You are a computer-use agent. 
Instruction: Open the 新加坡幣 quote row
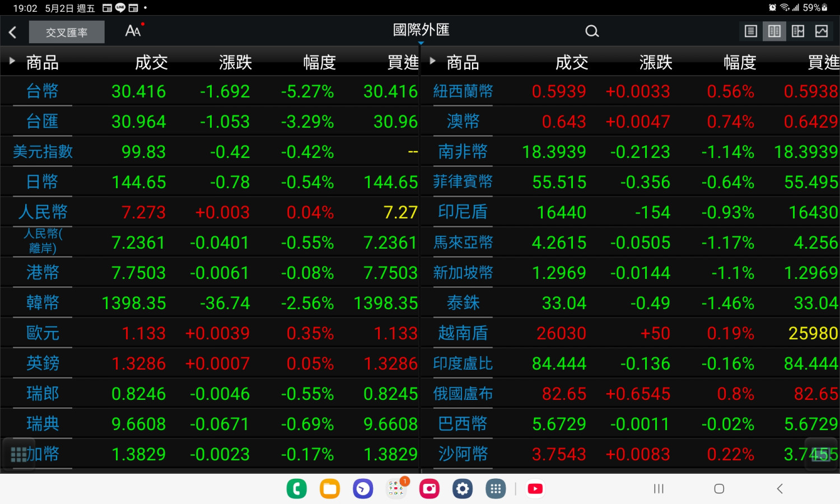coord(631,273)
